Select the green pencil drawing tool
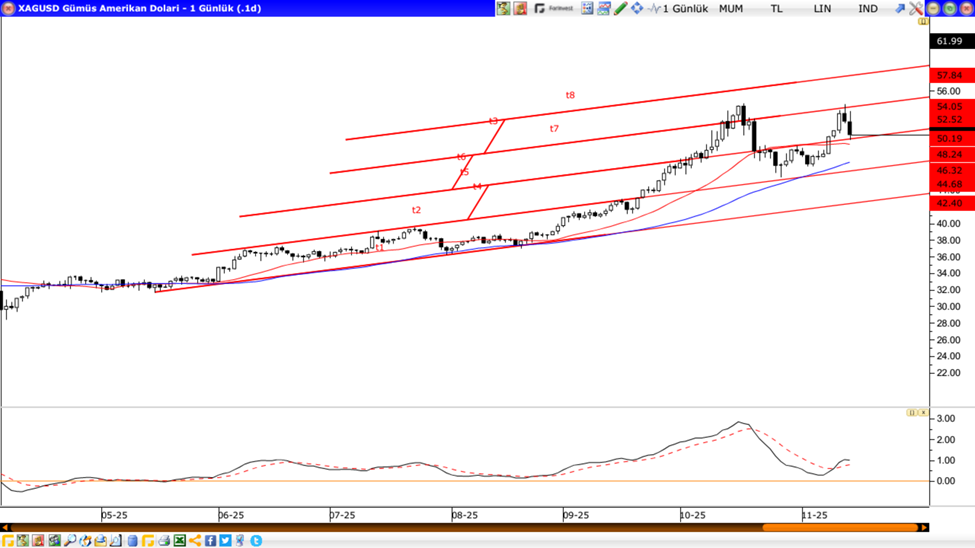 click(x=620, y=8)
